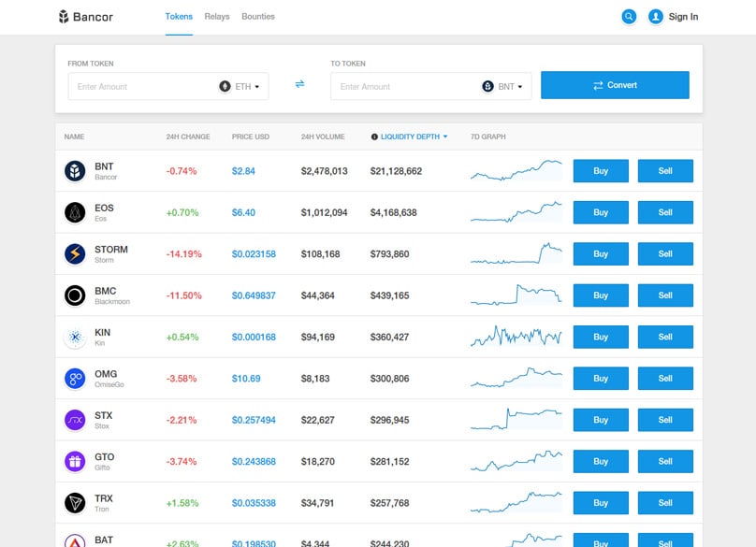Click the TRX Tron token logo
This screenshot has height=547, width=756.
[75, 503]
